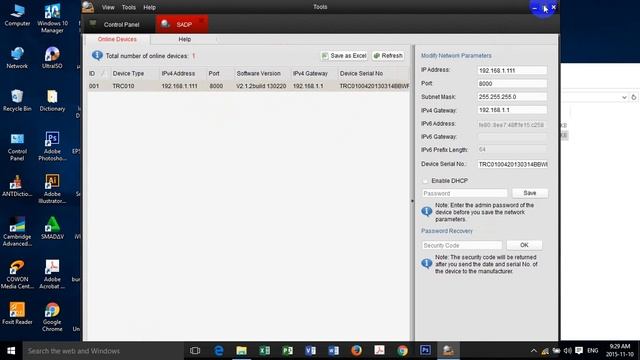Screen dimensions: 640x360
Task: Open Adobe Photoshop desktop shortcut
Action: [x=52, y=147]
